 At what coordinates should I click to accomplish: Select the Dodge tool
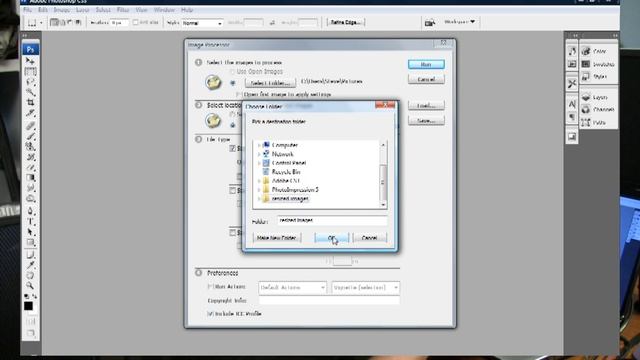pos(30,198)
